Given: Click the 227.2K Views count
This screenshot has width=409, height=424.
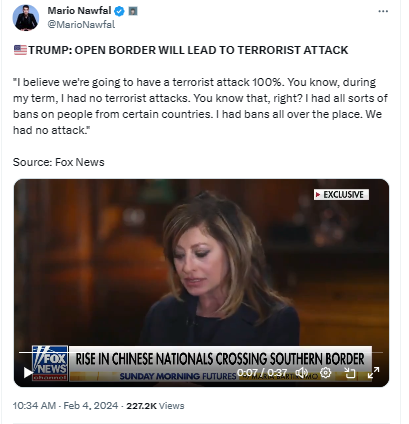Looking at the screenshot, I should click(x=155, y=406).
